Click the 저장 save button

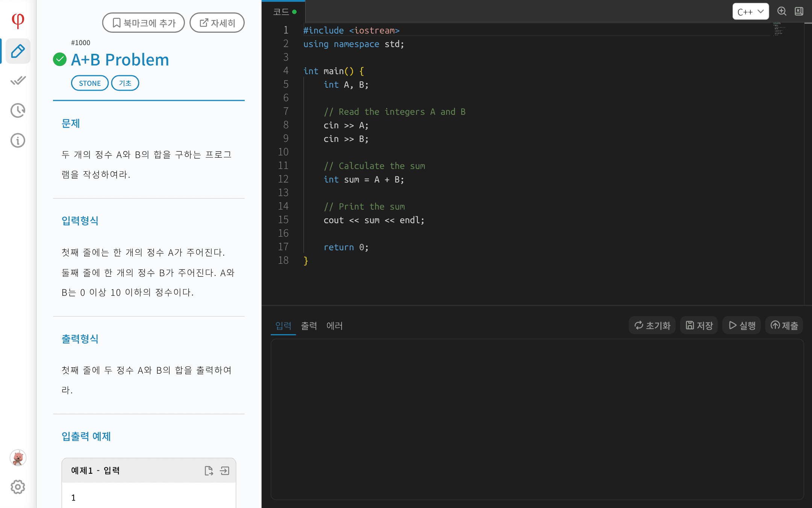point(699,325)
